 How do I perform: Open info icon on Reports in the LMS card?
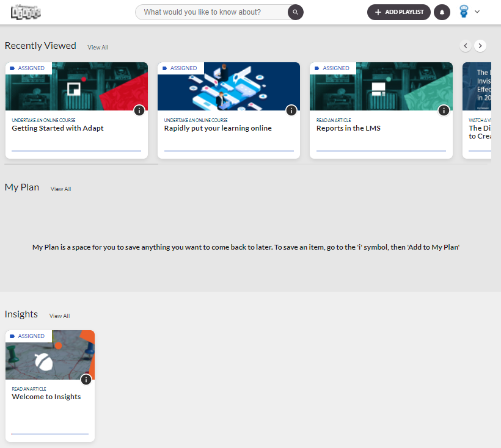(x=444, y=110)
